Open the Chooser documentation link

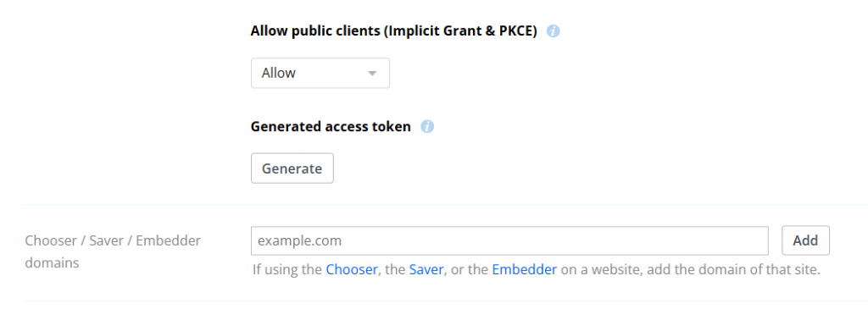click(352, 270)
